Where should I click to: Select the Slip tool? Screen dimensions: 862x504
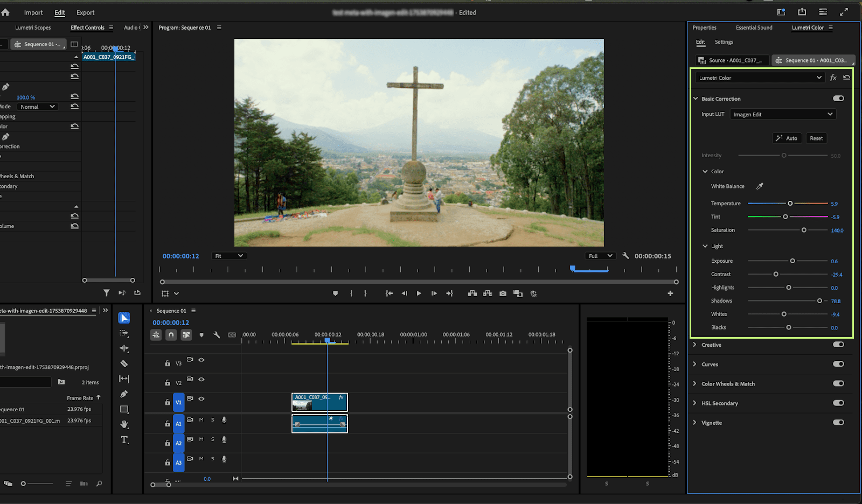click(x=124, y=379)
